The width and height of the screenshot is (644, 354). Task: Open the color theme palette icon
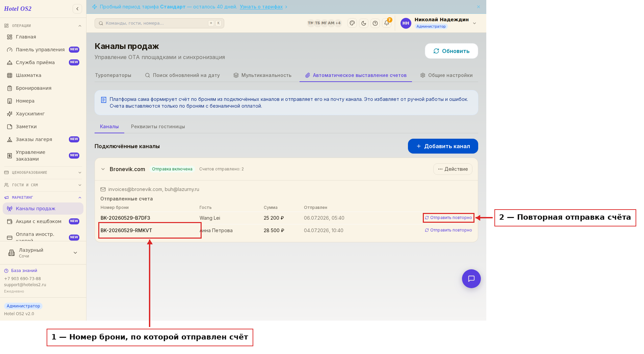[352, 23]
